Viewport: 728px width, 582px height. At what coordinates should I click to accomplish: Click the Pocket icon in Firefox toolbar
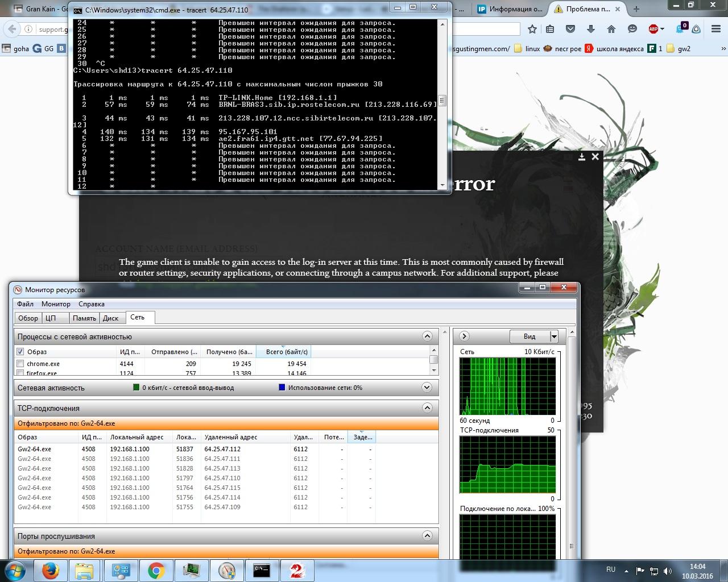coord(570,29)
